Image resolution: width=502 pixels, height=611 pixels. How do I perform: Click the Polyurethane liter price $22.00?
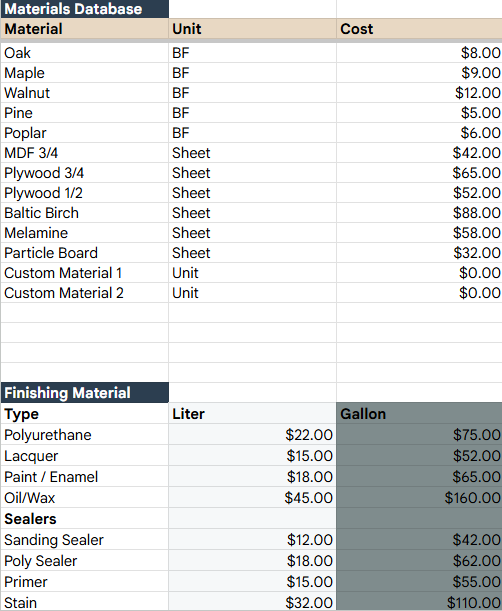253,434
